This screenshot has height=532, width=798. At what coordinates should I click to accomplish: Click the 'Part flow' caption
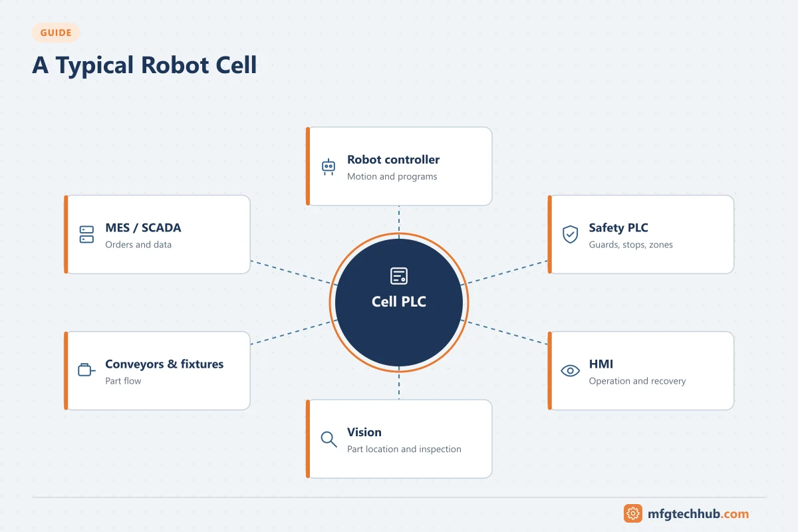tap(123, 381)
